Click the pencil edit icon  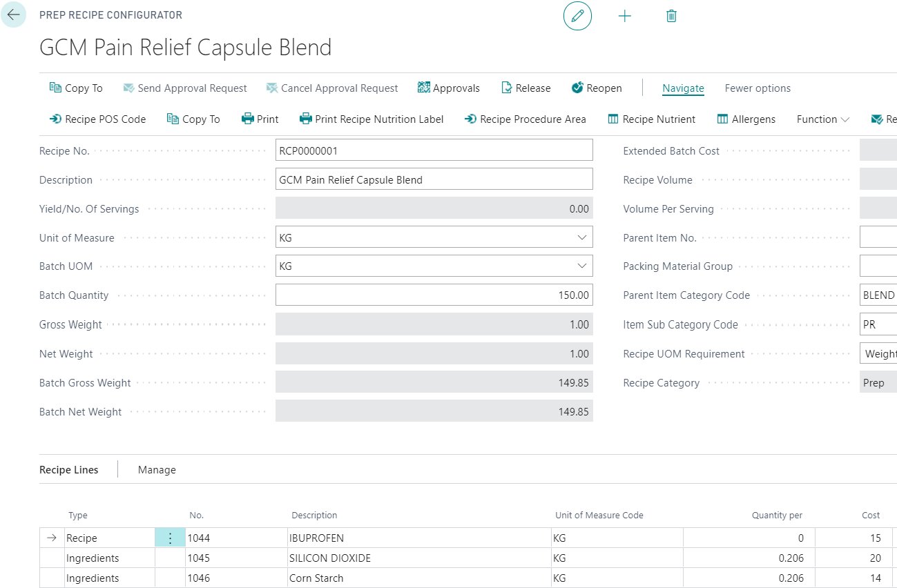(x=577, y=16)
